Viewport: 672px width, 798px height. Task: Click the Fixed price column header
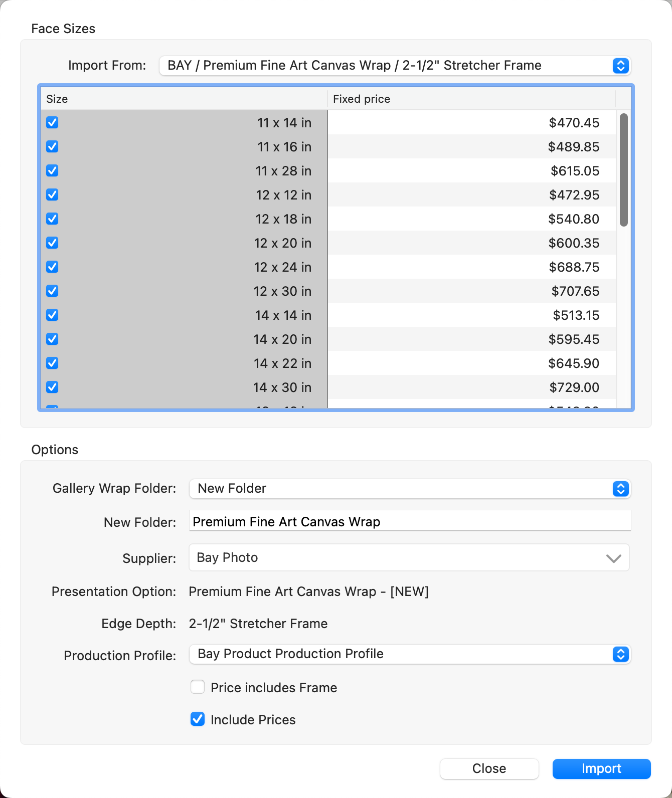pos(470,99)
